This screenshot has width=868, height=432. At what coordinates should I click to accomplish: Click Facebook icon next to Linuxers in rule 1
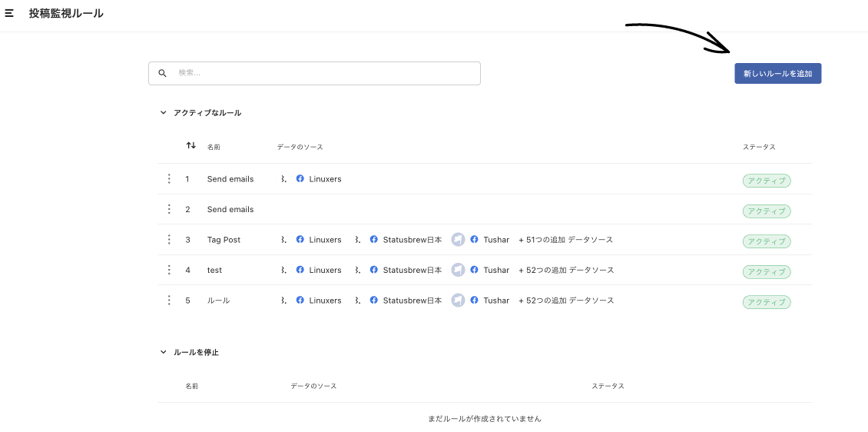click(x=300, y=178)
